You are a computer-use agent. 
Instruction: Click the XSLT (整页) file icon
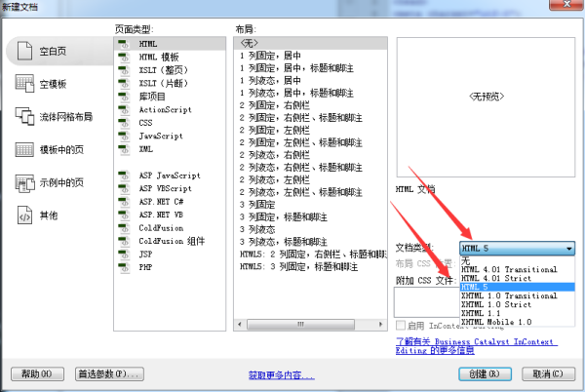pyautogui.click(x=124, y=70)
